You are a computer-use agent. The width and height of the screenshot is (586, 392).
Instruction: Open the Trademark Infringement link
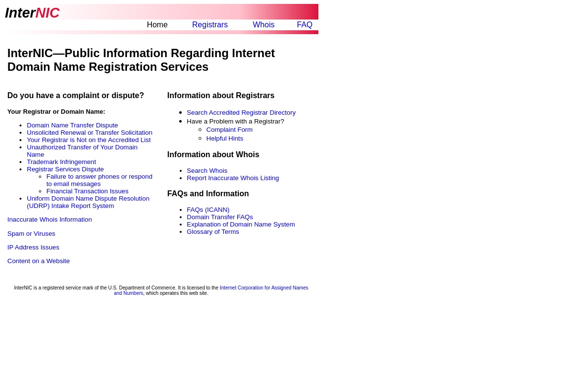61,162
